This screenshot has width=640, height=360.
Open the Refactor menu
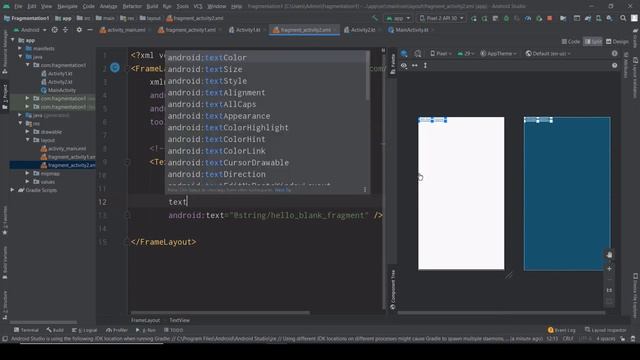tap(132, 6)
